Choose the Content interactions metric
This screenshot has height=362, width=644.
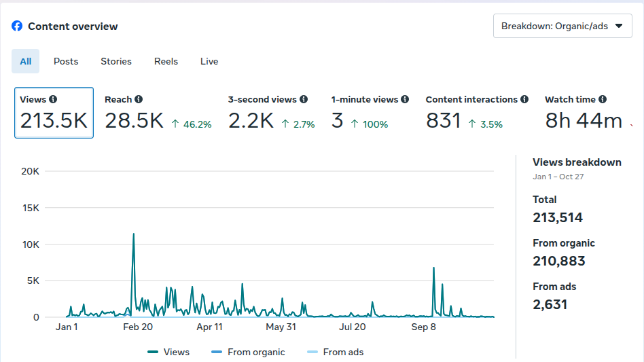pos(476,113)
